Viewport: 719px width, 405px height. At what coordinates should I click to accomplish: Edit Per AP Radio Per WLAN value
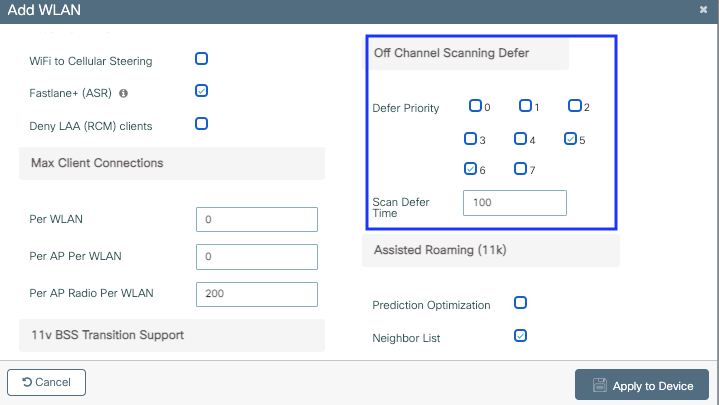(257, 294)
